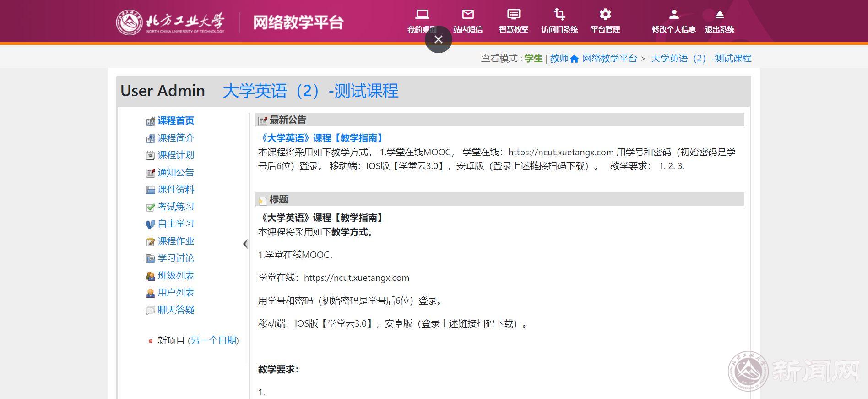Go to 学习讨论 in sidebar
The height and width of the screenshot is (399, 868).
pyautogui.click(x=176, y=258)
